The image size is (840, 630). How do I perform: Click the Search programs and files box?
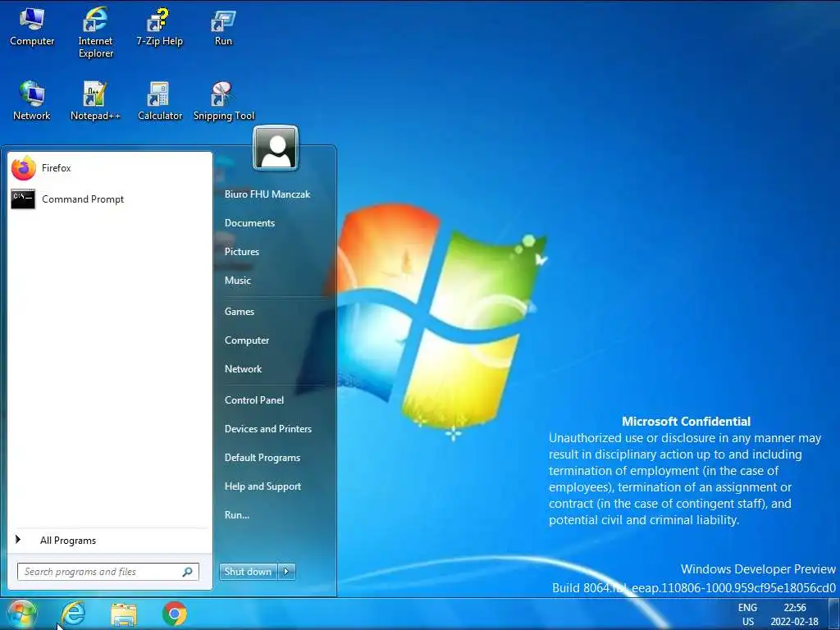click(x=107, y=572)
